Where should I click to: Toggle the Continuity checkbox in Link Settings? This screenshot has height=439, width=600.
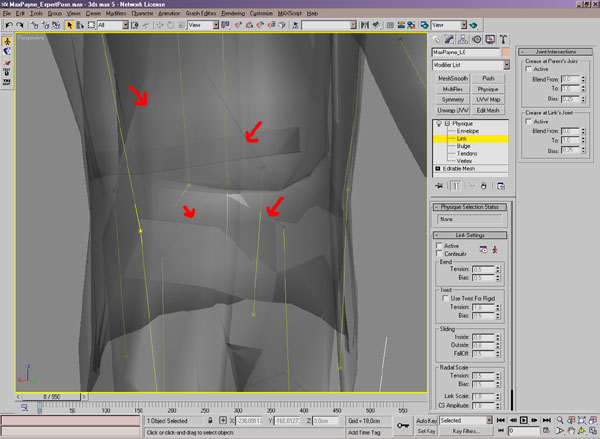point(437,253)
